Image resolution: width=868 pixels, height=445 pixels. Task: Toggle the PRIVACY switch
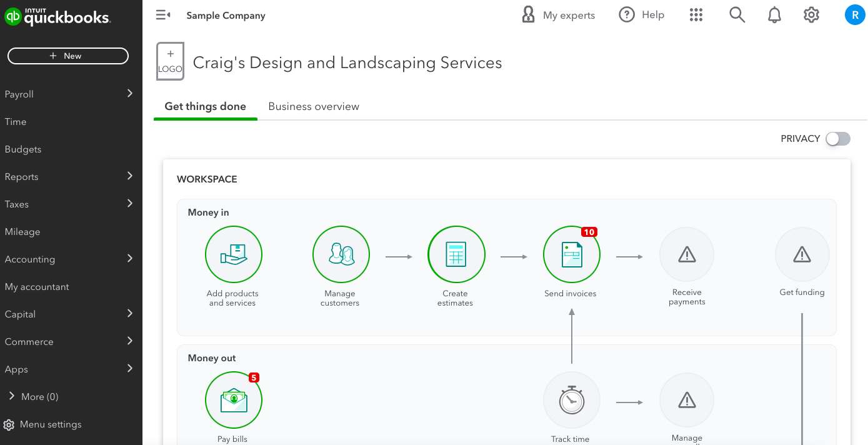coord(838,139)
